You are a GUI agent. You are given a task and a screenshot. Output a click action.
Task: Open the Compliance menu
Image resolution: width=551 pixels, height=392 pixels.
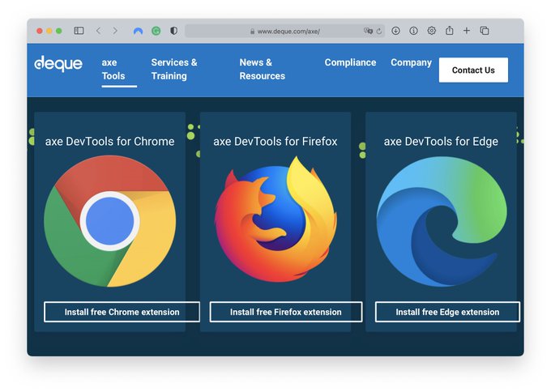coord(350,62)
